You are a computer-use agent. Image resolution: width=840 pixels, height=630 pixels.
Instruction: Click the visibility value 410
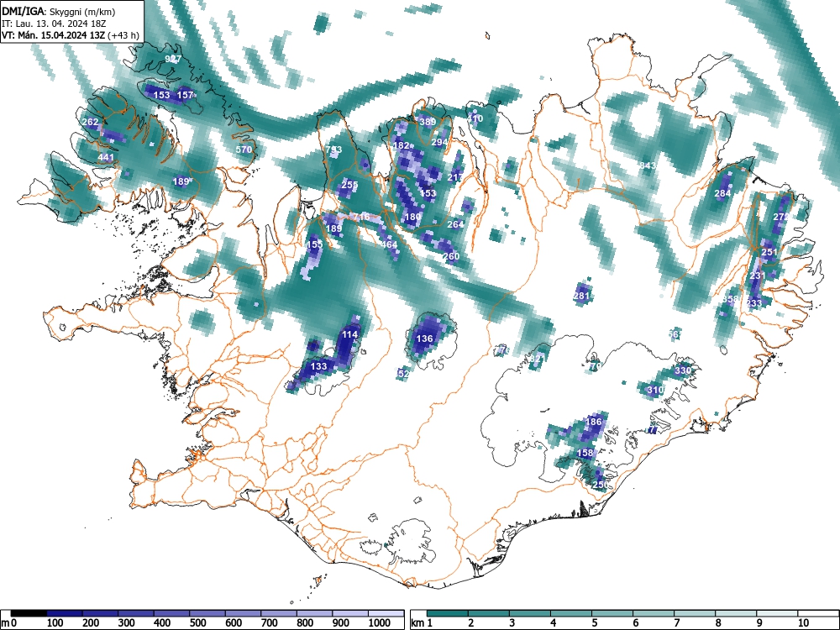(x=475, y=118)
